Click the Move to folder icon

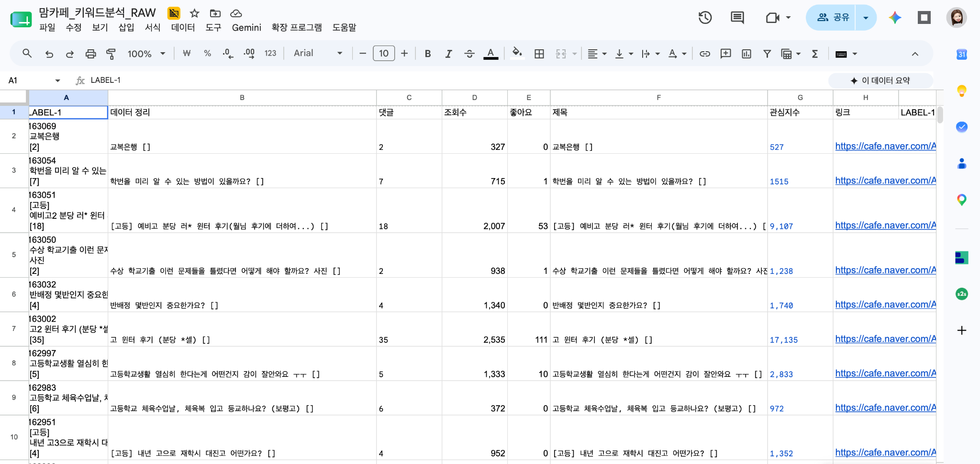[215, 13]
